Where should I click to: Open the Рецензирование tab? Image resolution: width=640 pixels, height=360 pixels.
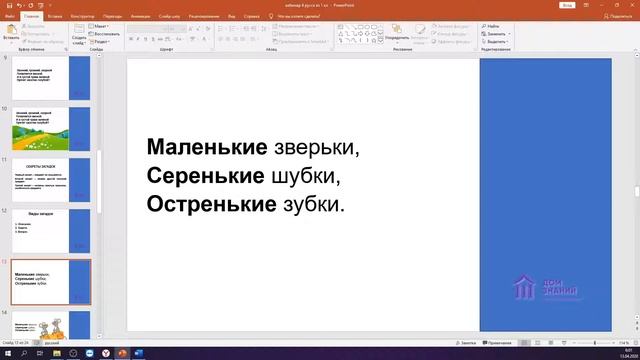[x=204, y=16]
